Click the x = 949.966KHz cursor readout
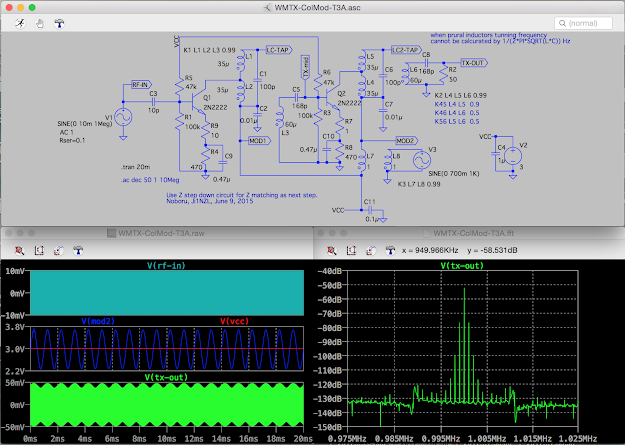This screenshot has width=625, height=445. 430,250
